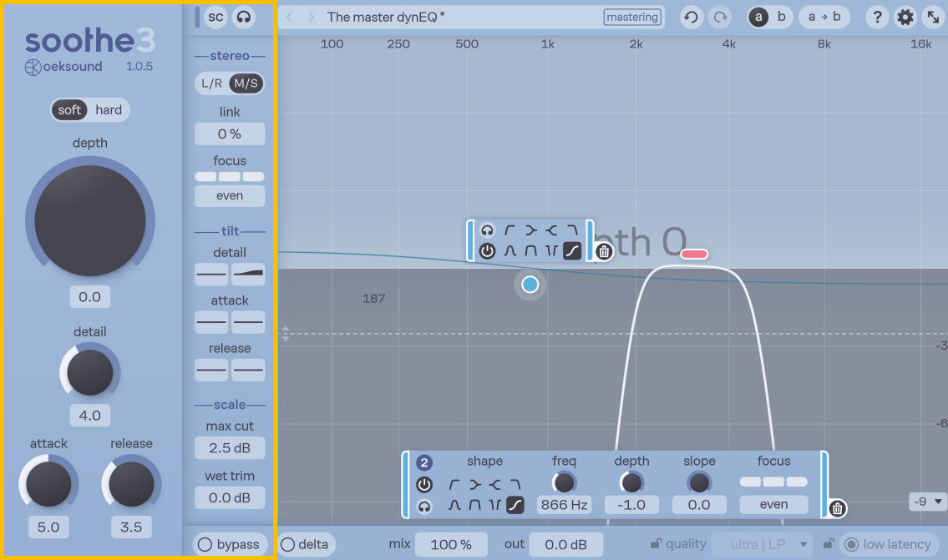This screenshot has height=560, width=948.
Task: Switch mode to soft
Action: [69, 110]
